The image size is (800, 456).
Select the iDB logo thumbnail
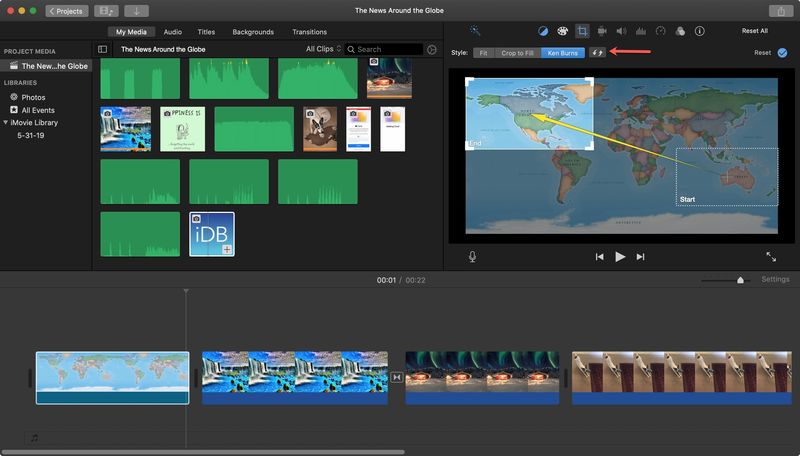212,234
